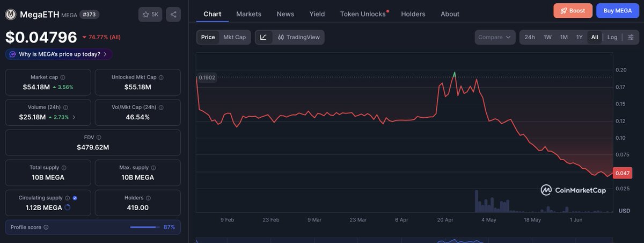Click Unlocked Mkt Cap info icon
Screen dimensions: 644x243
pyautogui.click(x=161, y=77)
